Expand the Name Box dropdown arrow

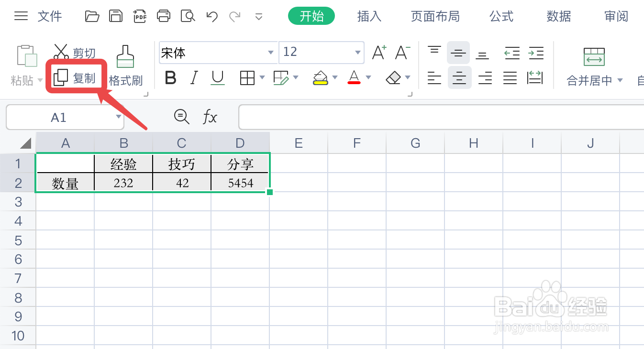118,117
